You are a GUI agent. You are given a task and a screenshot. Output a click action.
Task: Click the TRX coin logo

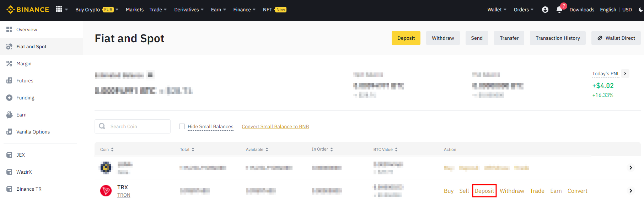point(106,191)
